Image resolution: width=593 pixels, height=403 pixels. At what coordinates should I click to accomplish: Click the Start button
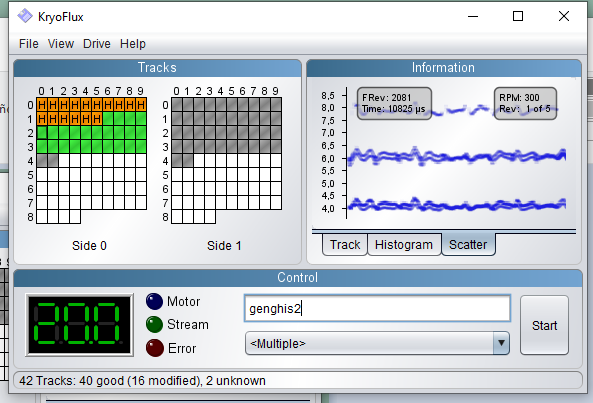[544, 325]
